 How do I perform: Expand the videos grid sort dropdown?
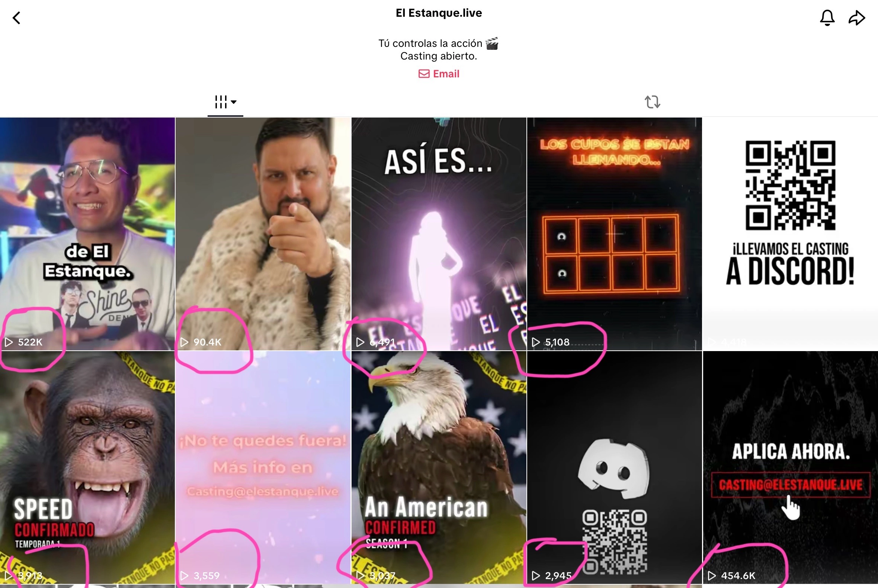225,102
